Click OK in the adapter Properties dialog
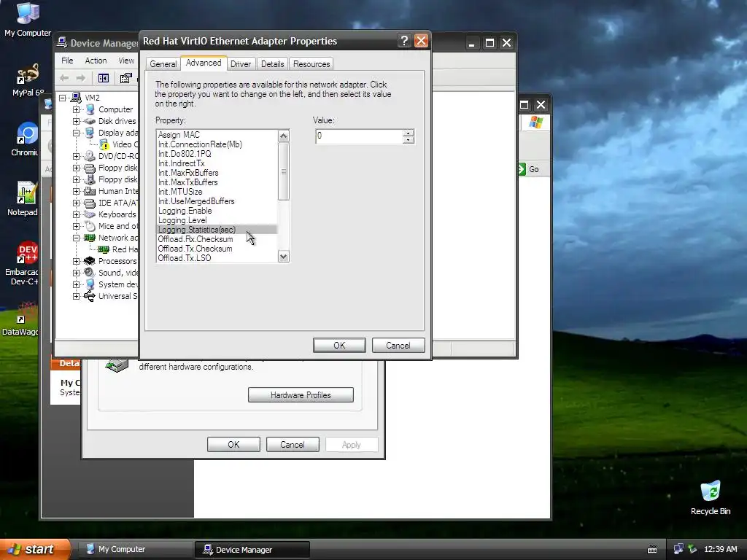 [x=339, y=345]
